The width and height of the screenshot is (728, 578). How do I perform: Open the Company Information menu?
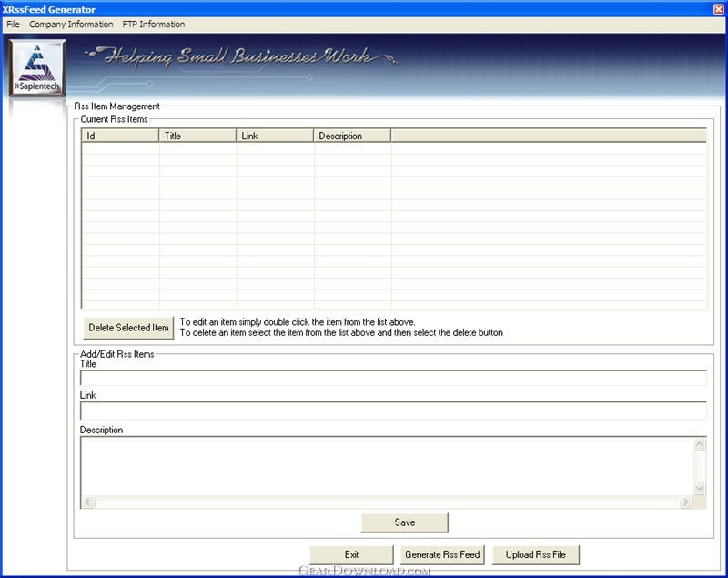coord(71,25)
